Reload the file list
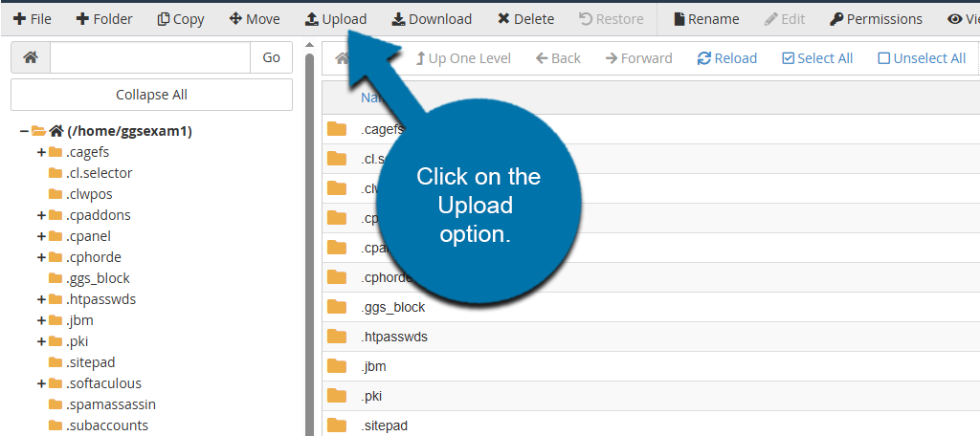Screen dimensions: 980x436 click(727, 58)
